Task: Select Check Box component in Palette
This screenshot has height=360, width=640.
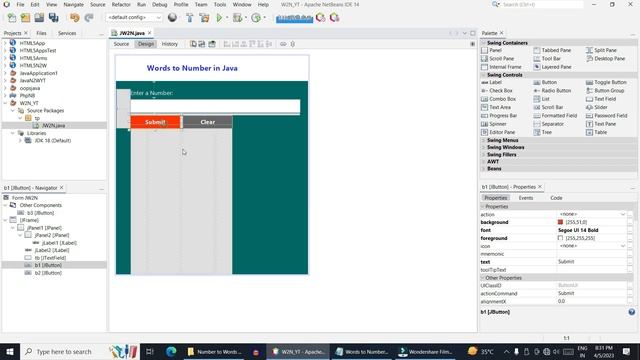Action: (497, 91)
